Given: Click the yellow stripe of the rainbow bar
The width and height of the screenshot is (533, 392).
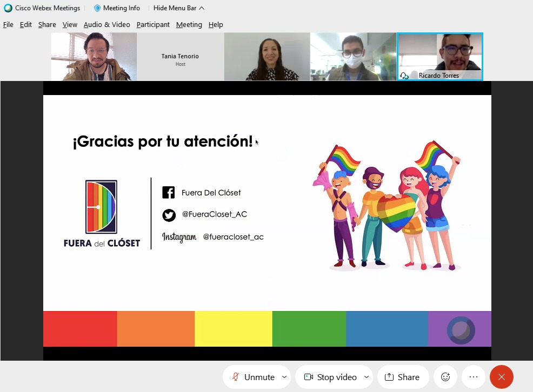Looking at the screenshot, I should tap(234, 328).
